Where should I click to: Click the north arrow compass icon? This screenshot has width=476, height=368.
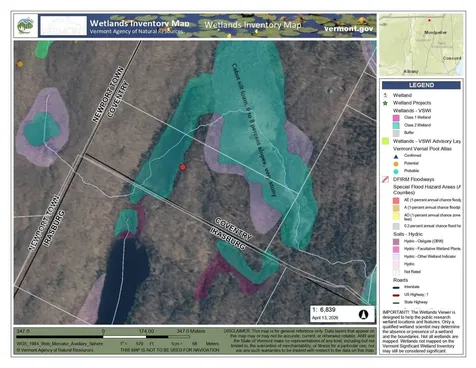pos(363,314)
